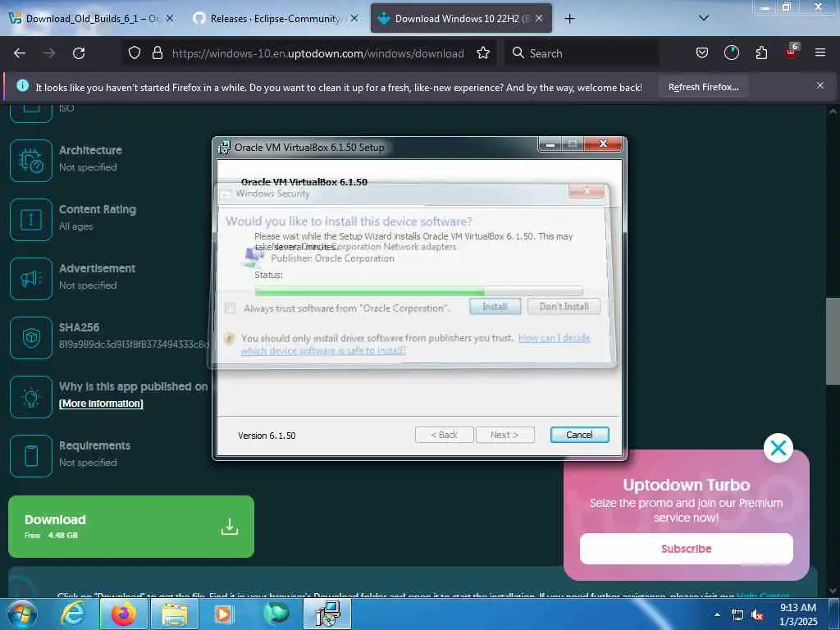Open the network tray icon

point(737,615)
